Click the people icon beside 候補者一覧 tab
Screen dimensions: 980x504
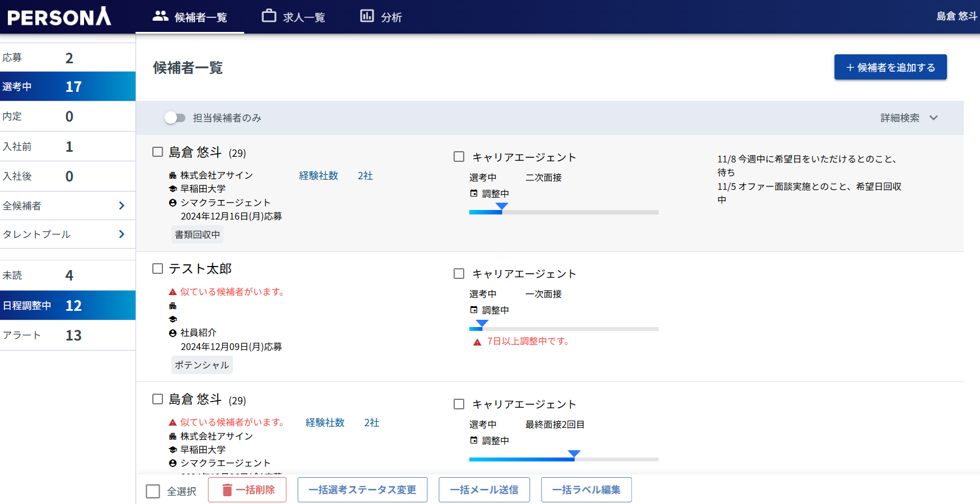click(161, 16)
